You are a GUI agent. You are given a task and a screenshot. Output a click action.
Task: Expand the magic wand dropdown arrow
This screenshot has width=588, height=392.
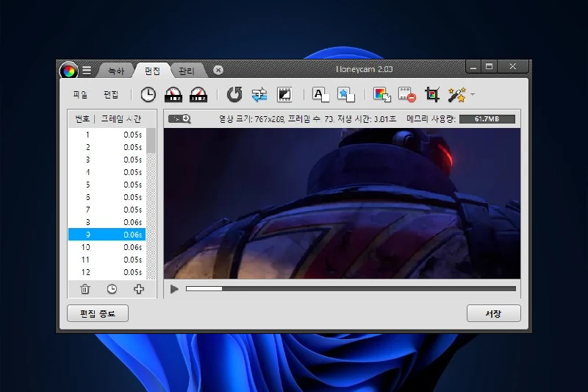[473, 95]
